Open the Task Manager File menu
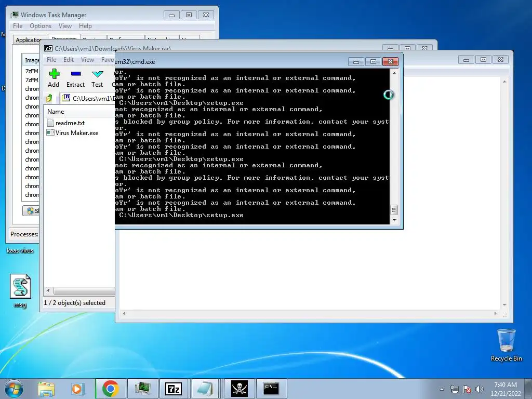The height and width of the screenshot is (399, 532). [18, 26]
